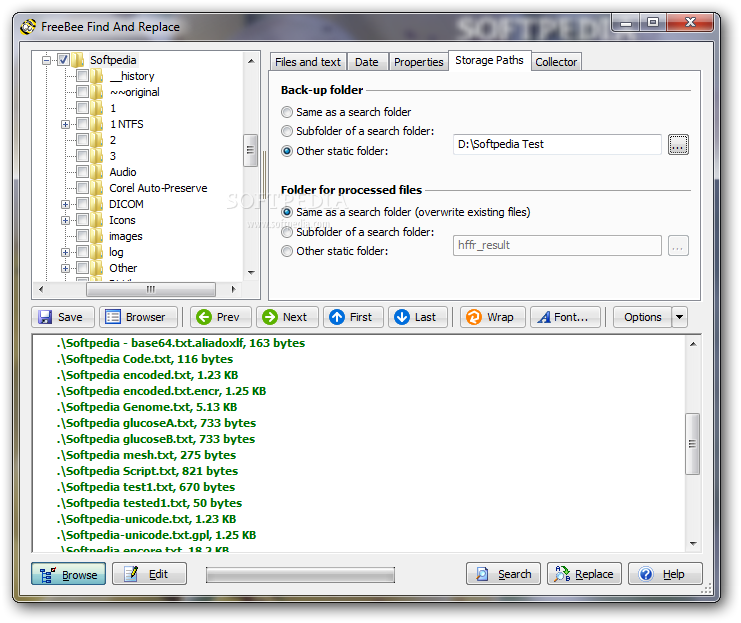Viewport: 741px width, 623px height.
Task: Click the Save floppy disk icon
Action: pos(45,317)
